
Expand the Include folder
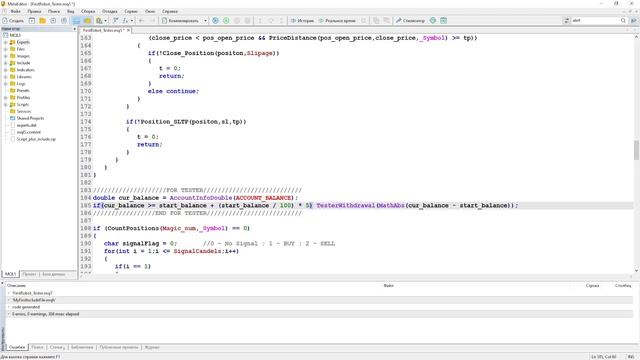[x=6, y=63]
